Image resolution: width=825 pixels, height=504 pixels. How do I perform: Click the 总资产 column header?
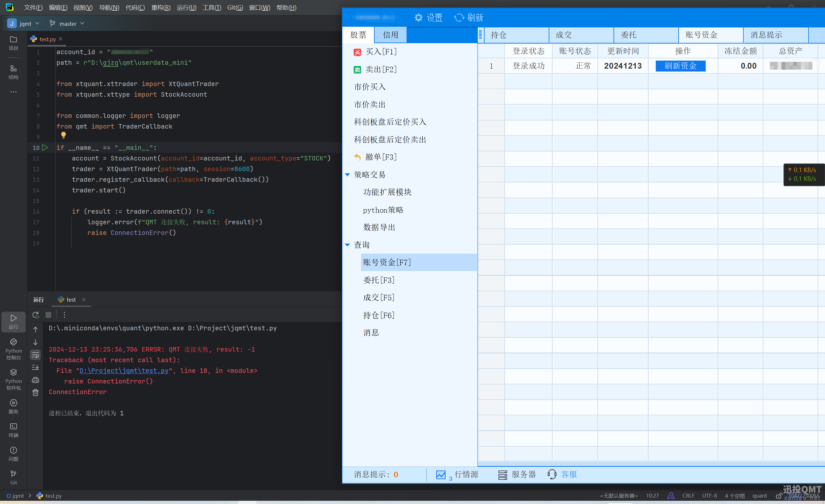pyautogui.click(x=790, y=51)
